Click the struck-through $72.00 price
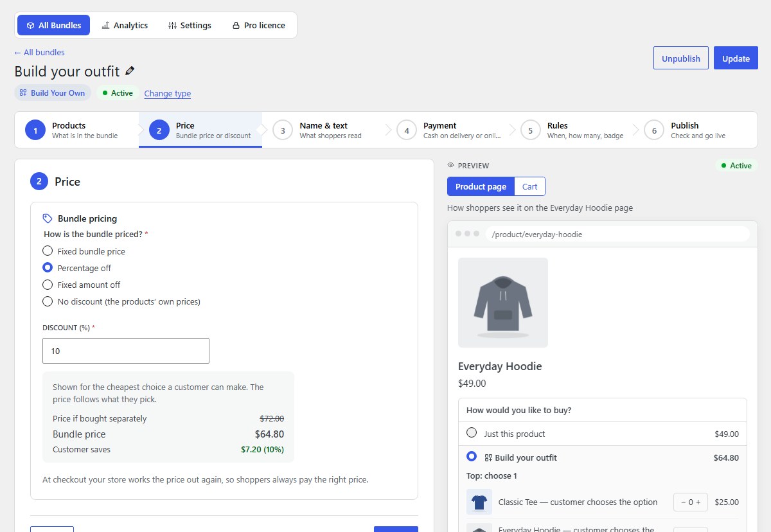The image size is (771, 532). [272, 419]
